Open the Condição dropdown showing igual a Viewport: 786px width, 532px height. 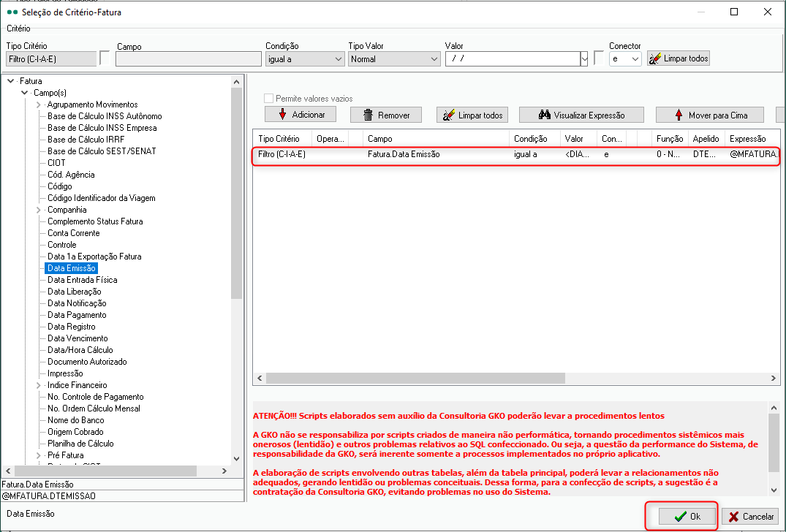(x=338, y=59)
